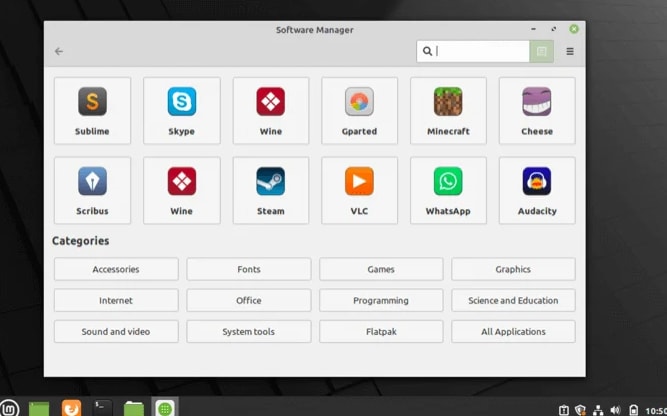Open the network tray icon
The image size is (667, 416).
598,410
